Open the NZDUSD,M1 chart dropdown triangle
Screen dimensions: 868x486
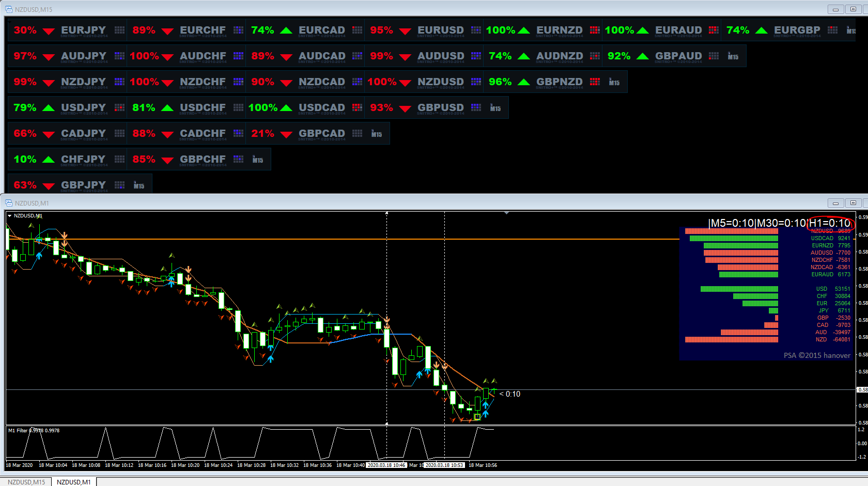click(9, 216)
